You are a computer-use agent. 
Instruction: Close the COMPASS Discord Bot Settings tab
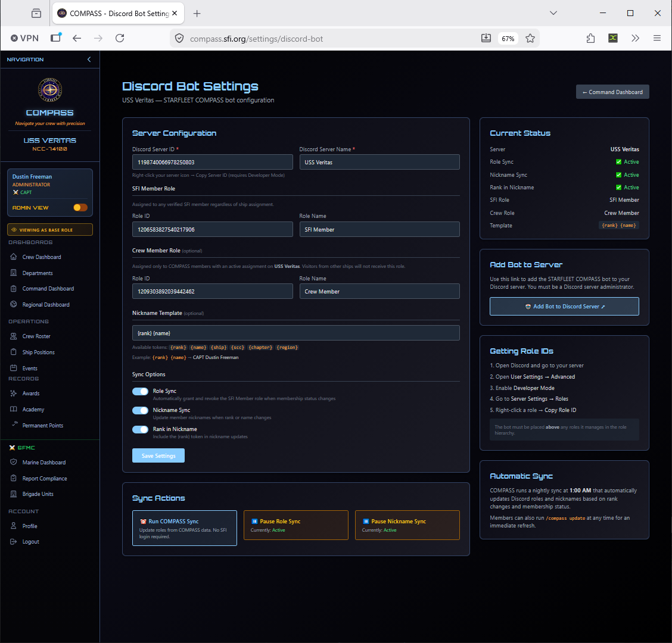pyautogui.click(x=175, y=13)
